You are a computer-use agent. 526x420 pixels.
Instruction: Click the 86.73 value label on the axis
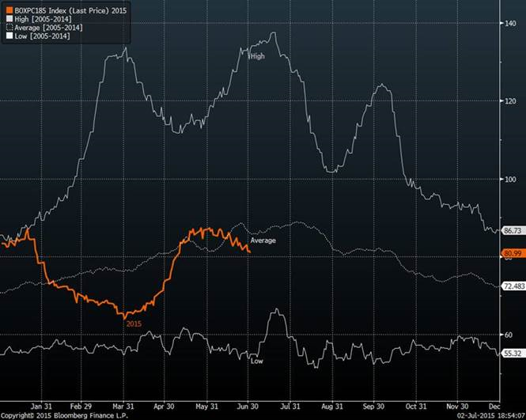pyautogui.click(x=513, y=231)
